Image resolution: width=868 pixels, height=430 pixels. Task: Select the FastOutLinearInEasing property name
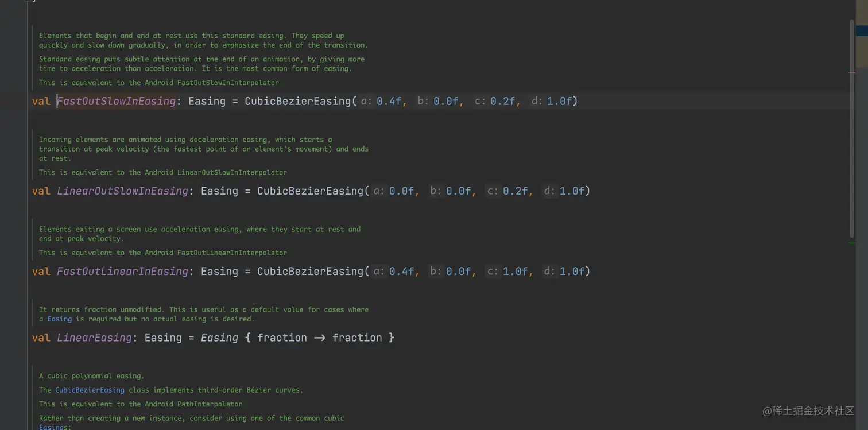(122, 272)
